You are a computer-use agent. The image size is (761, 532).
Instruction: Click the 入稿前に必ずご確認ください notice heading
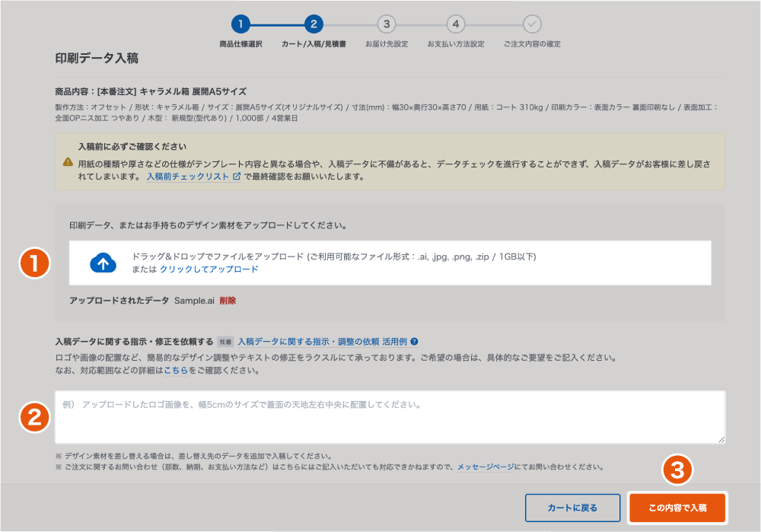pyautogui.click(x=132, y=147)
